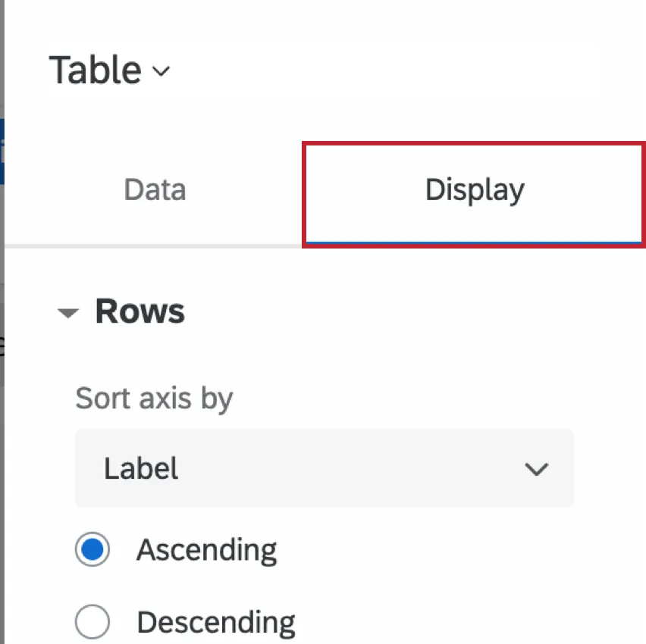Click the Data tab label text

154,190
